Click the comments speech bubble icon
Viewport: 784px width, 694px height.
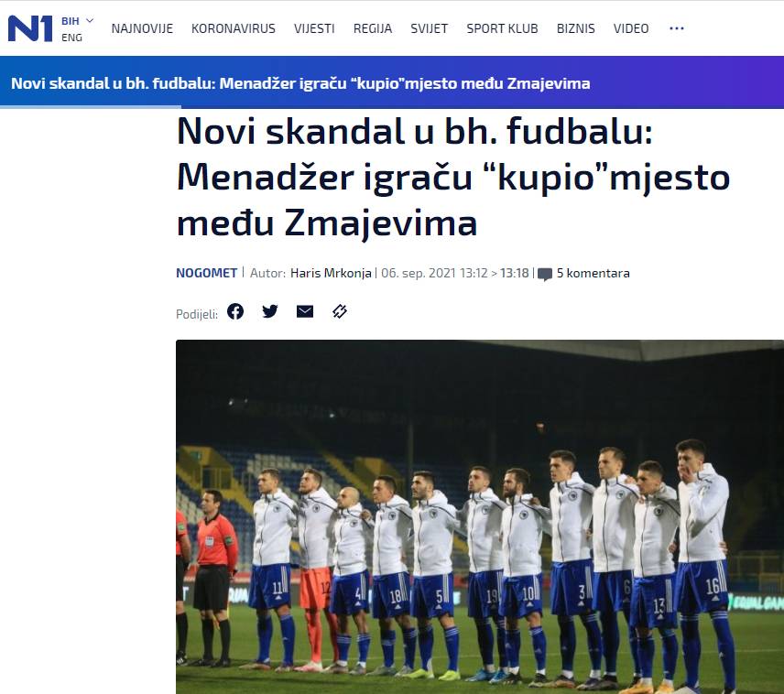click(545, 274)
